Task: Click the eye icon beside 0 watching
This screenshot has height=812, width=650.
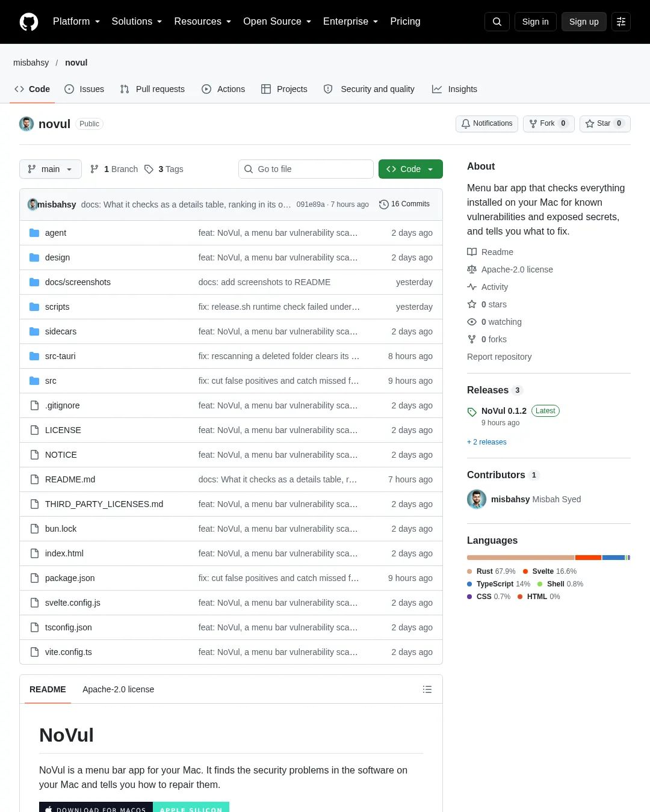Action: pyautogui.click(x=472, y=322)
